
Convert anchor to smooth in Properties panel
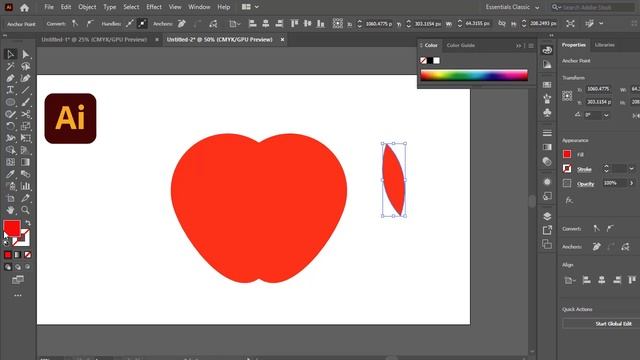(x=610, y=229)
